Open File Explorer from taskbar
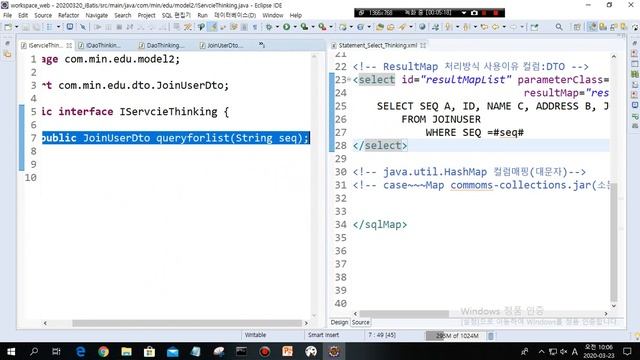 (x=127, y=351)
